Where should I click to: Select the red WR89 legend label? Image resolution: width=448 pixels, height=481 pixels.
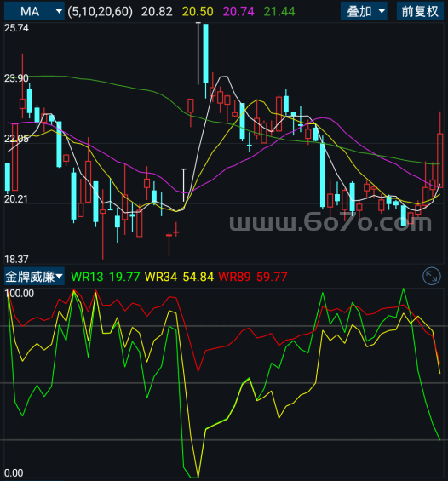(234, 277)
